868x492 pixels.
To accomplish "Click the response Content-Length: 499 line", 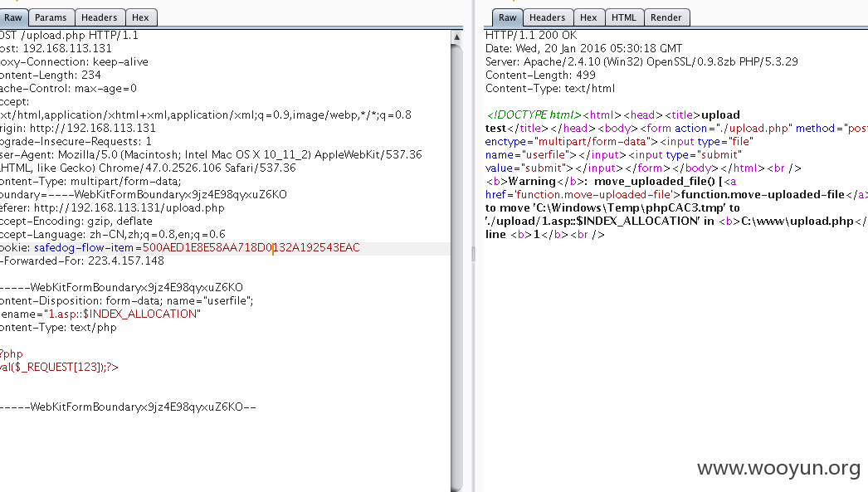I will (x=540, y=75).
